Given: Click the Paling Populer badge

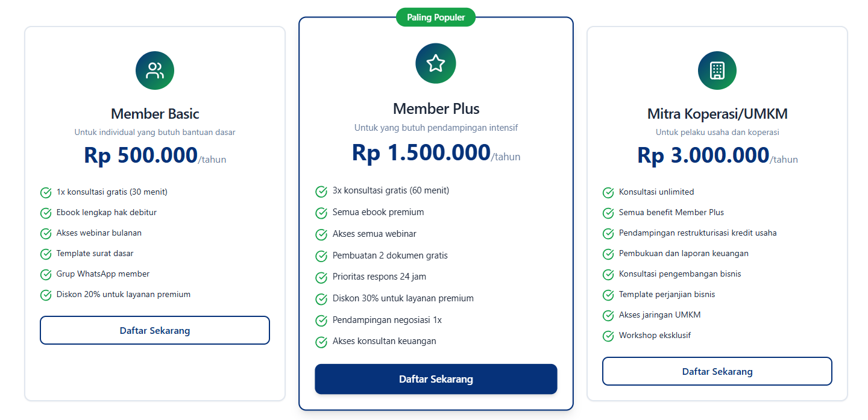Looking at the screenshot, I should (x=436, y=17).
